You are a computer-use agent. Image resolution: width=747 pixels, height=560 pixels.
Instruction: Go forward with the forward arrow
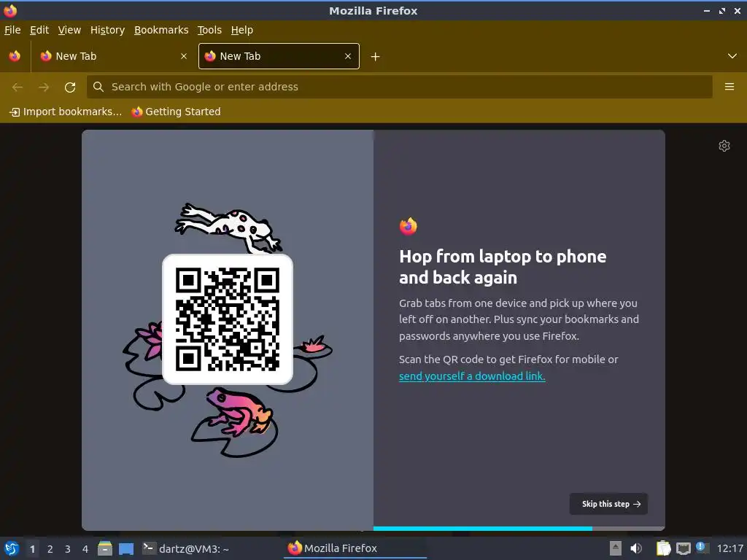click(x=43, y=87)
